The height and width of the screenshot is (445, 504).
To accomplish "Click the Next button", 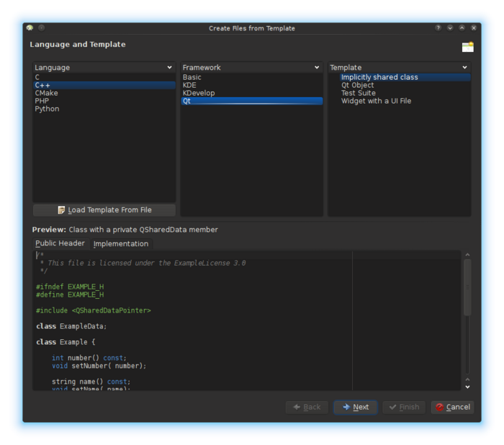I will click(x=356, y=407).
